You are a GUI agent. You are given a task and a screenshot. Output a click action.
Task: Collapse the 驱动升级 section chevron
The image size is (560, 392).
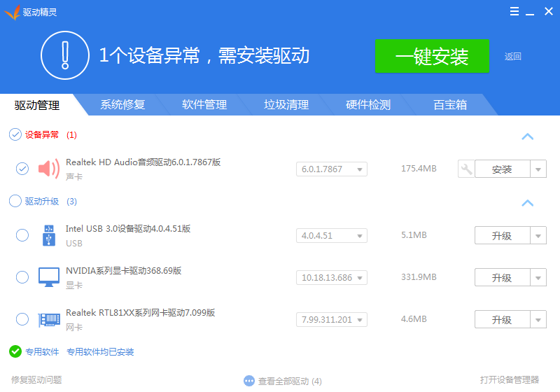point(528,203)
